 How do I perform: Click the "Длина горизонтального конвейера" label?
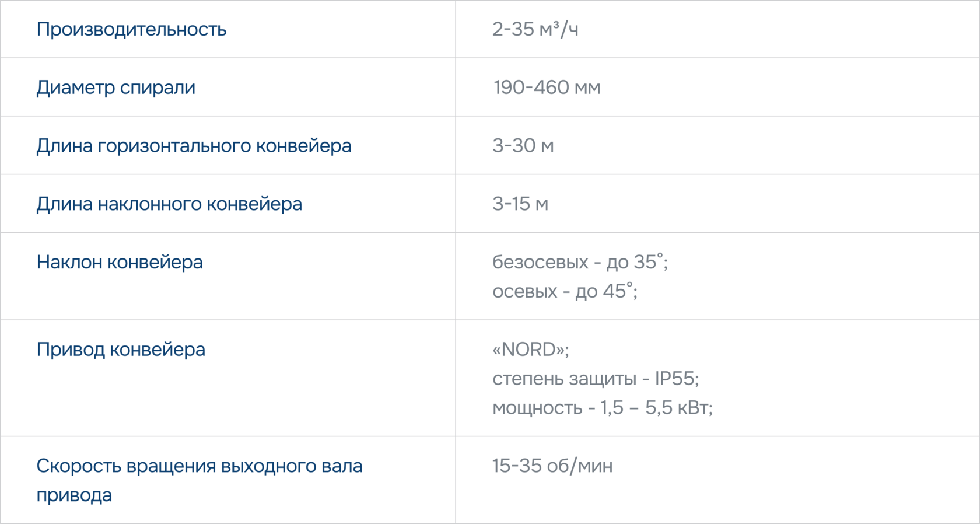194,146
